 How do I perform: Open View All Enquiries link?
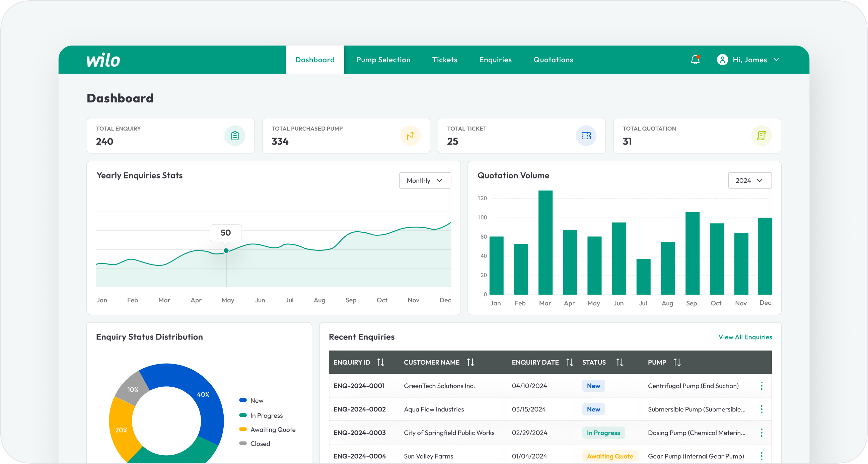(745, 337)
